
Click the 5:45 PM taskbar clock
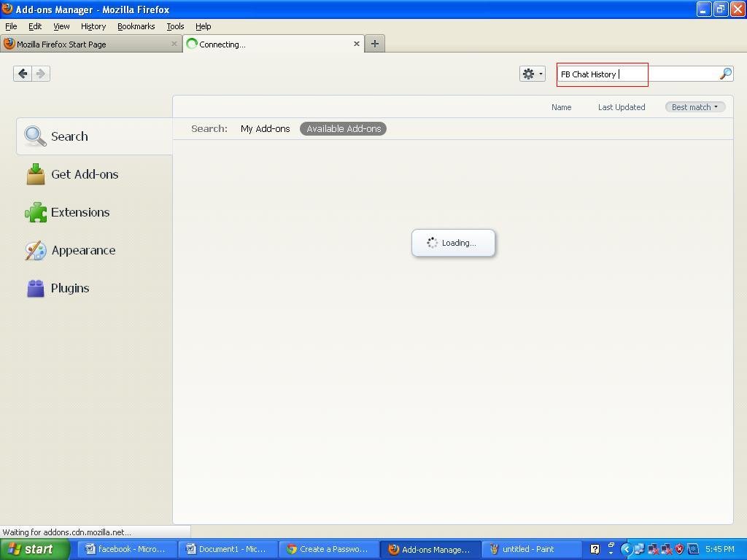720,550
